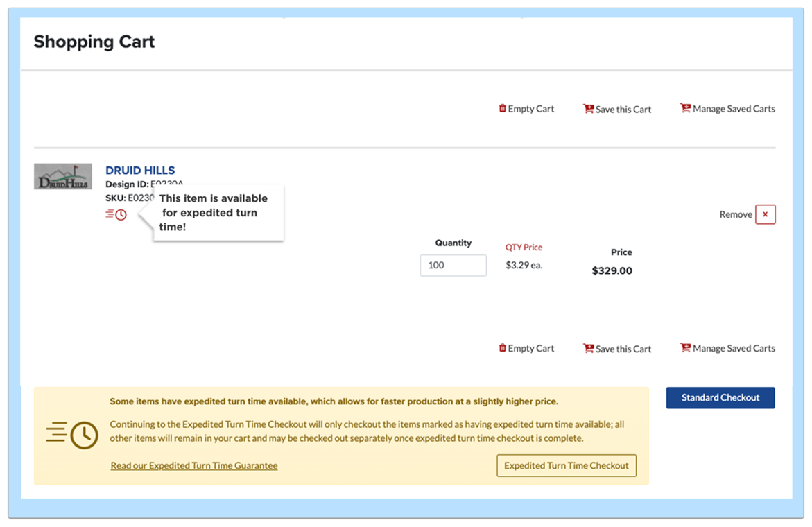Remove the Druid Hills item with red X
The image size is (812, 527).
click(x=765, y=214)
